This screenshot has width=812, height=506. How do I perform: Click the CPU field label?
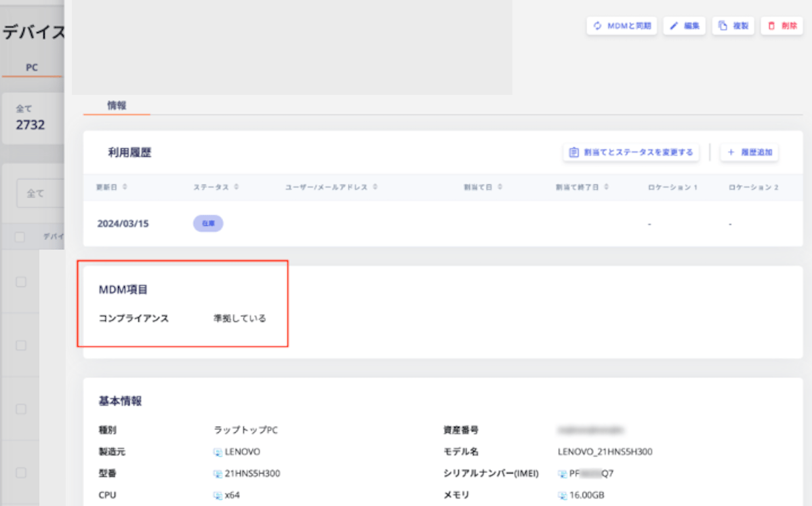pos(107,495)
